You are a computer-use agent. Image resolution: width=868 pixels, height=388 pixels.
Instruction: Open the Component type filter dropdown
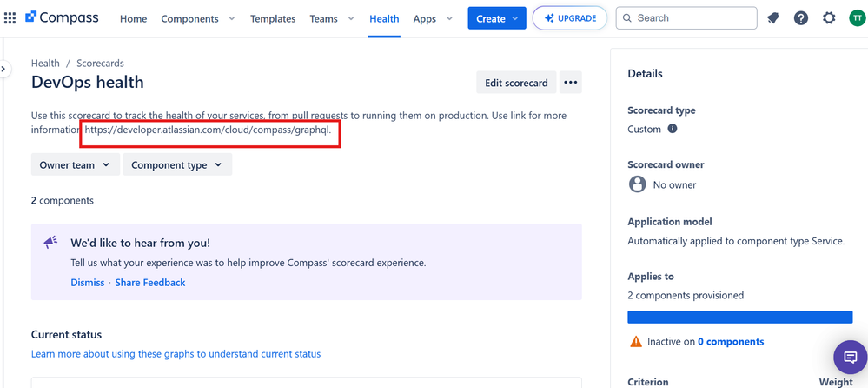(x=177, y=164)
